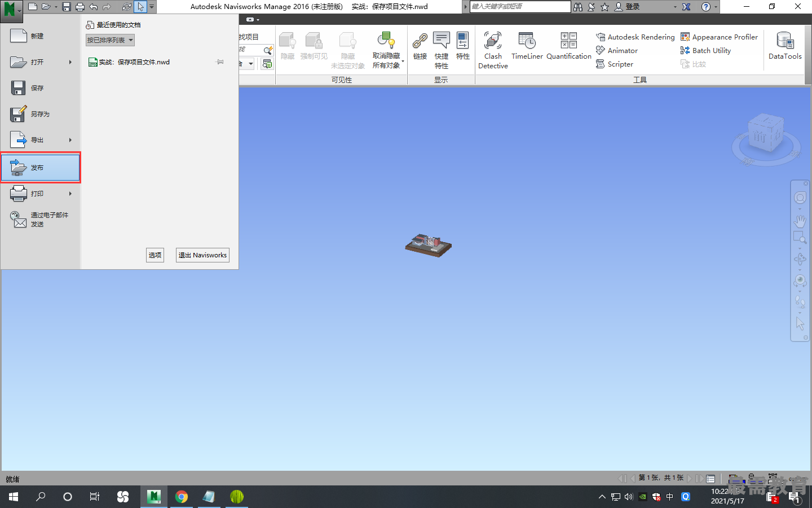Click the quick find search icon
812x508 pixels.
pyautogui.click(x=268, y=50)
